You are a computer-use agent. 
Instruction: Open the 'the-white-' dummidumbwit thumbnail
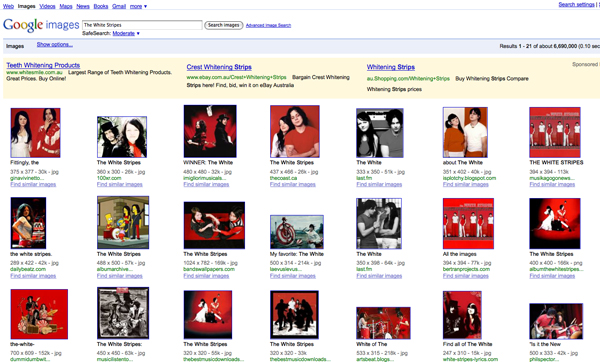(x=39, y=314)
